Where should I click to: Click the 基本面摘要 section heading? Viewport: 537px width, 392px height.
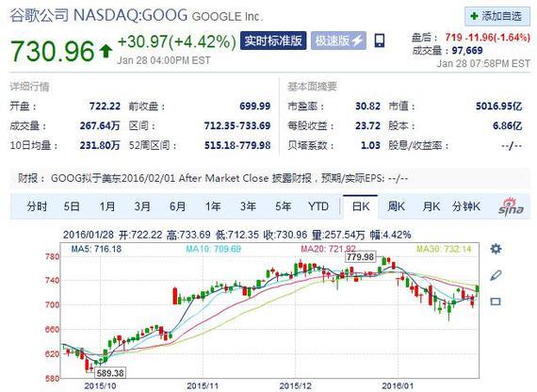tap(313, 87)
